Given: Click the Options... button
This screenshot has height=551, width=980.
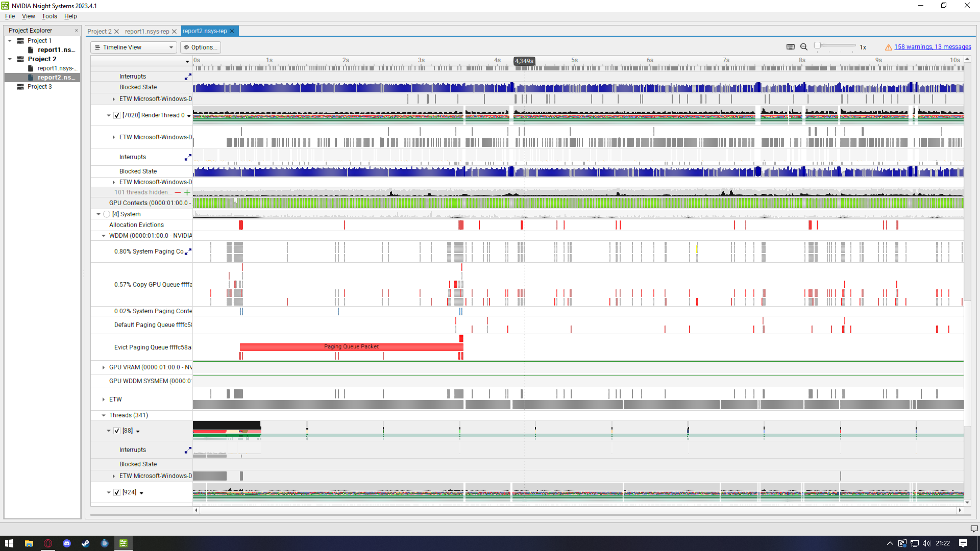Looking at the screenshot, I should click(x=201, y=47).
